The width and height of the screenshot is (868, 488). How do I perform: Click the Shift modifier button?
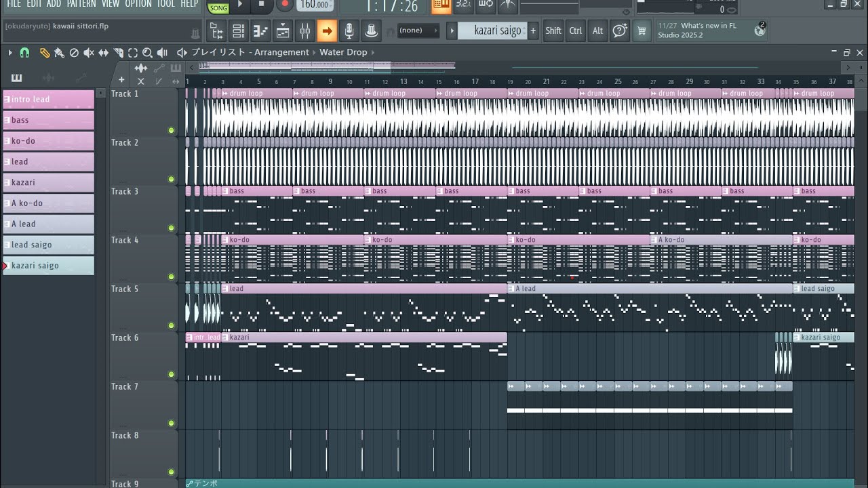coord(553,30)
